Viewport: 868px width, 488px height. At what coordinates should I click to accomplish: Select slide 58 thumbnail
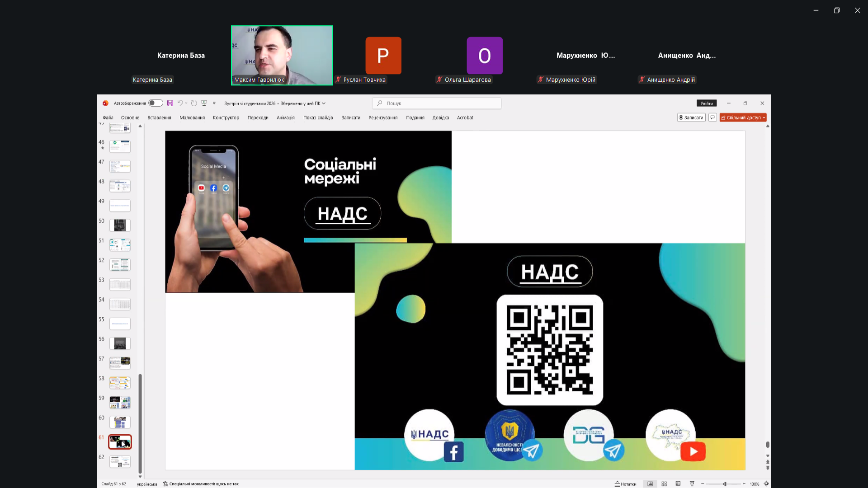point(120,383)
